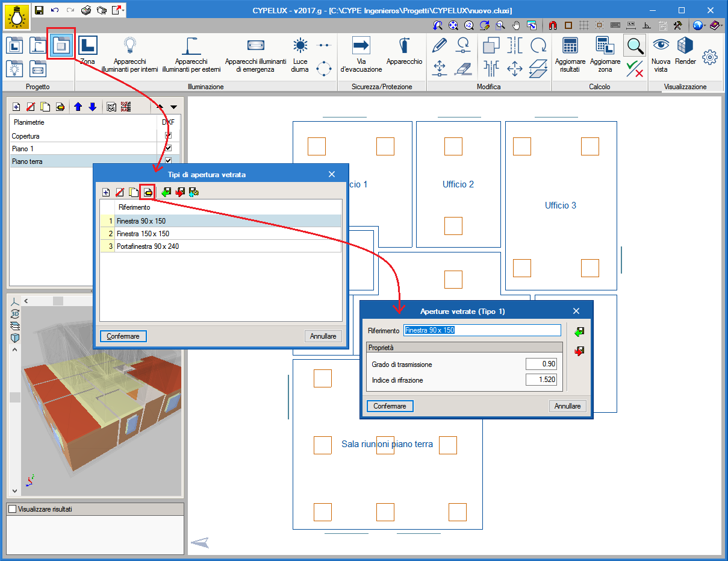
Task: Click the edit icon in Tipi di apertura vetrata
Action: point(148,192)
